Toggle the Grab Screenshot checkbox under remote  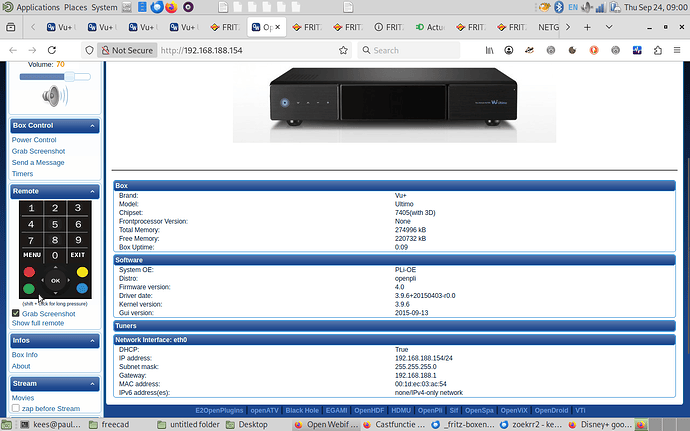[16, 313]
